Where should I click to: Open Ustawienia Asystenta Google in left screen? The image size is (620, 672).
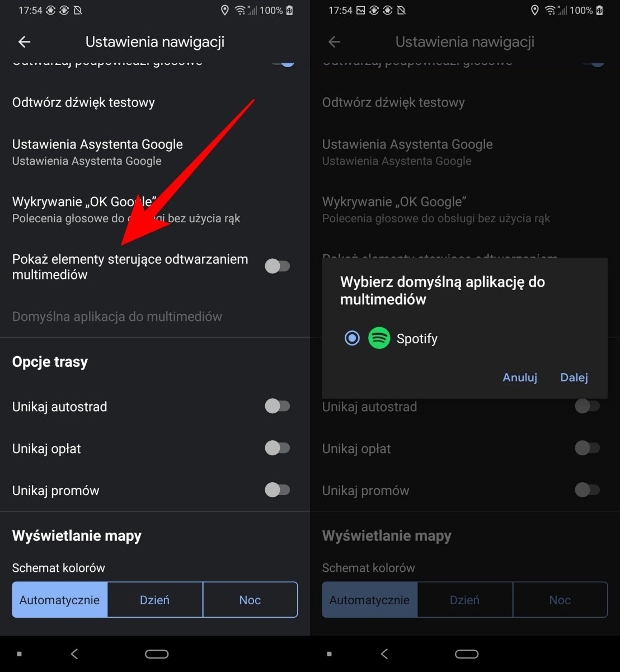tap(155, 152)
